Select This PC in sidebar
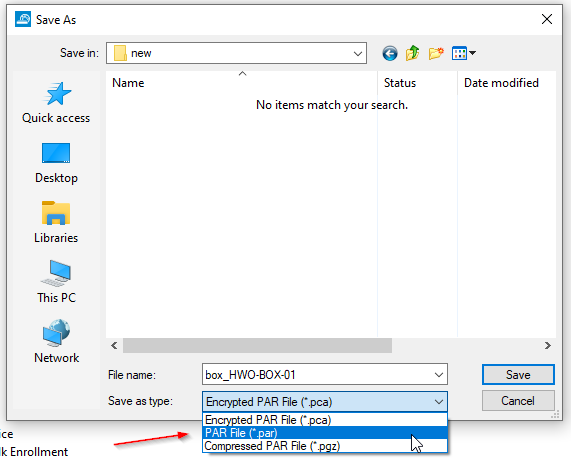Image resolution: width=571 pixels, height=466 pixels. 56,282
